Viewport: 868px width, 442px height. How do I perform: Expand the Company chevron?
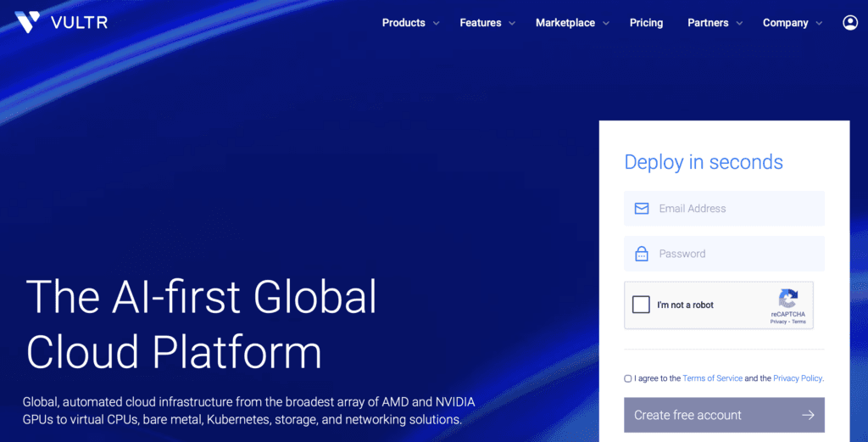tap(819, 23)
